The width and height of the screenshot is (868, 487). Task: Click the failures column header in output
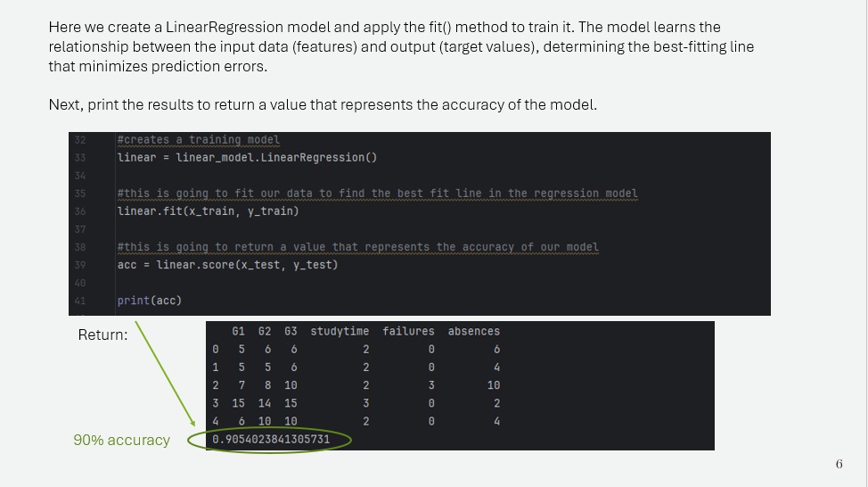pos(408,331)
